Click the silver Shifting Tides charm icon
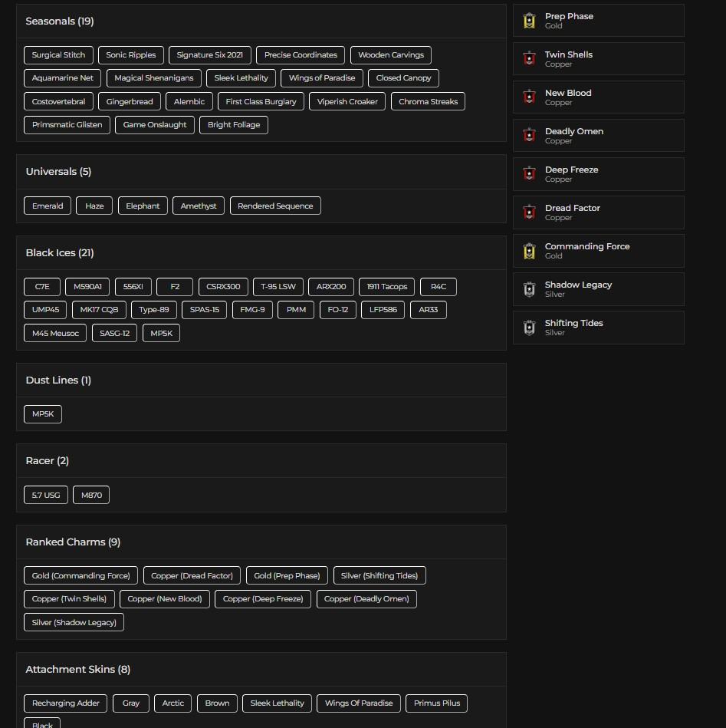Screen dimensions: 726x728 [529, 328]
